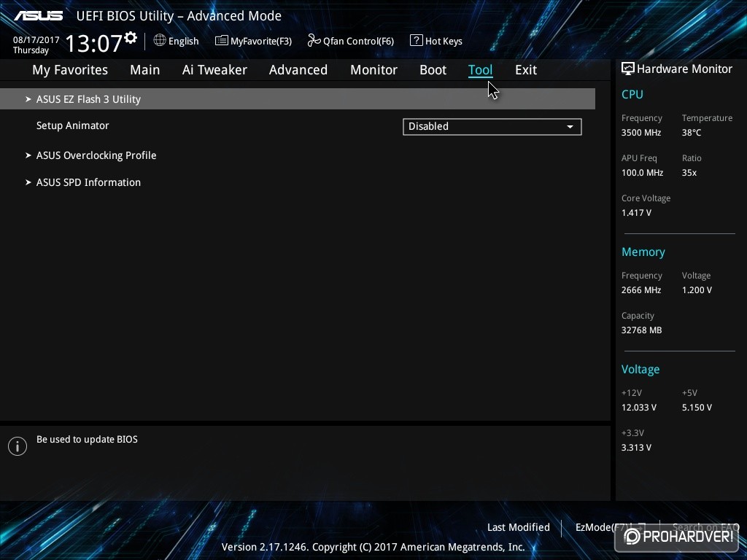
Task: Click the 12.033 V reading
Action: click(x=639, y=408)
